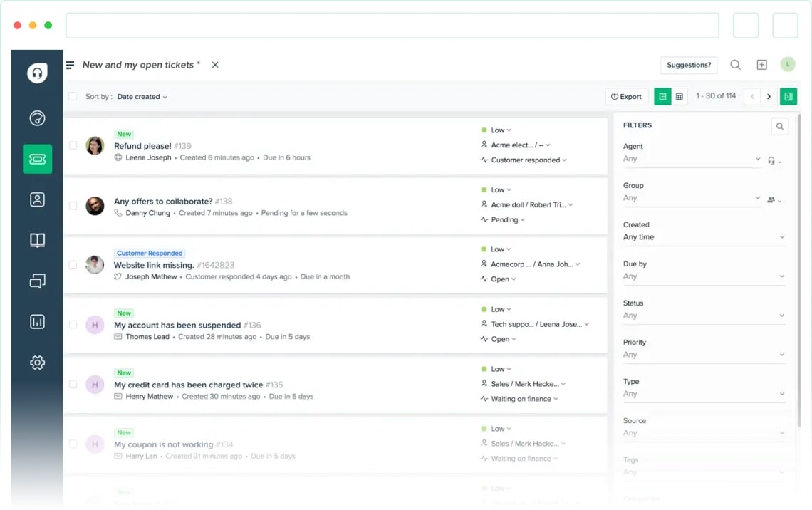This screenshot has height=510, width=812.
Task: Open Admin settings gear icon
Action: [36, 362]
